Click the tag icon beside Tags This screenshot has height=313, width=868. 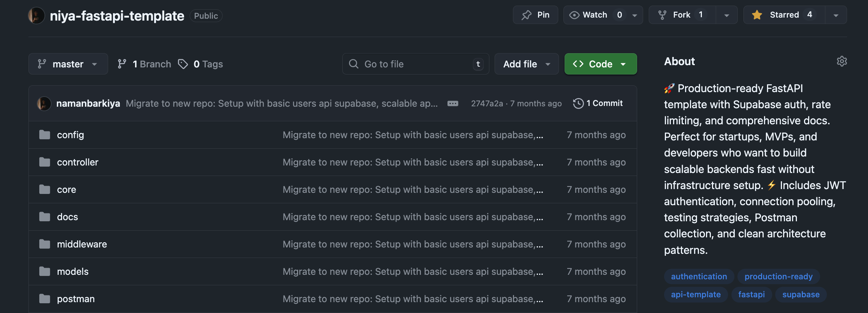pos(183,64)
